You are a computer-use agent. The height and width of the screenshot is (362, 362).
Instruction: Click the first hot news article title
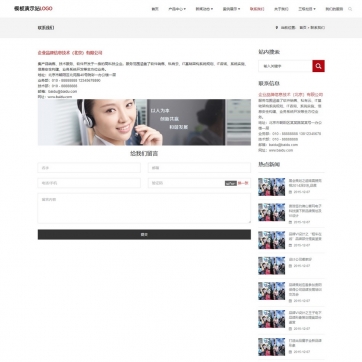[x=305, y=183]
